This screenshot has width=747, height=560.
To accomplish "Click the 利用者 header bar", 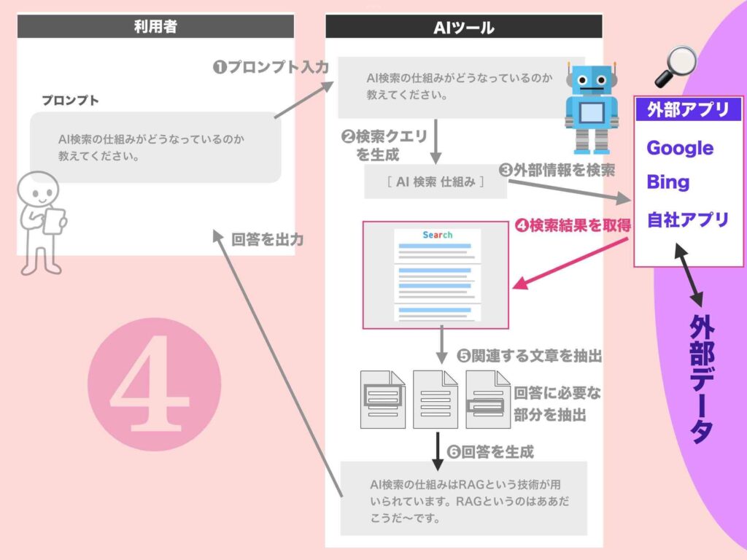I will pos(155,26).
